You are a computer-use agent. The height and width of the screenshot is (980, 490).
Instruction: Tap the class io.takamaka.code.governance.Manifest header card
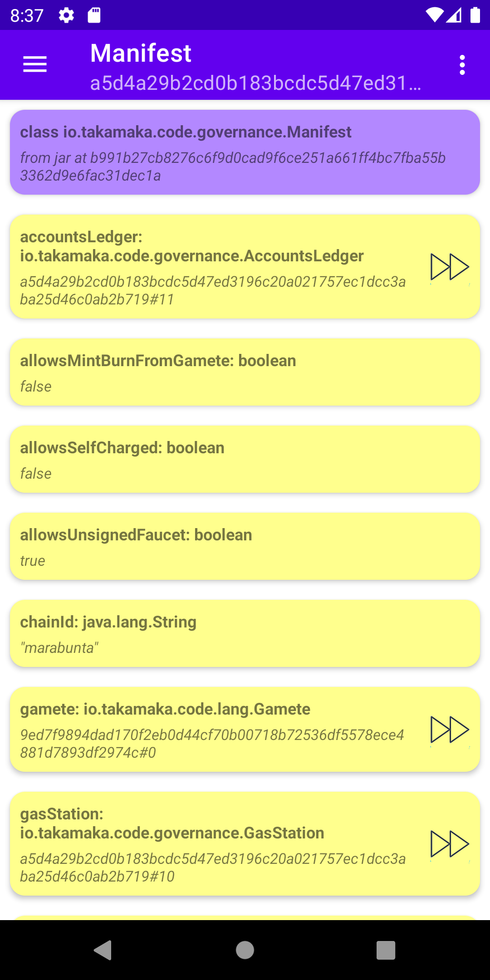point(245,152)
